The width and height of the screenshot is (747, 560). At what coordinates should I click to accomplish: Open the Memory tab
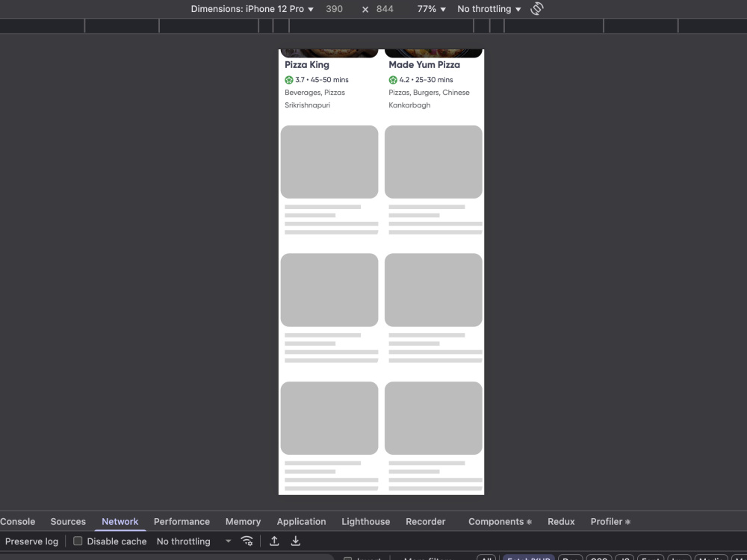click(243, 521)
